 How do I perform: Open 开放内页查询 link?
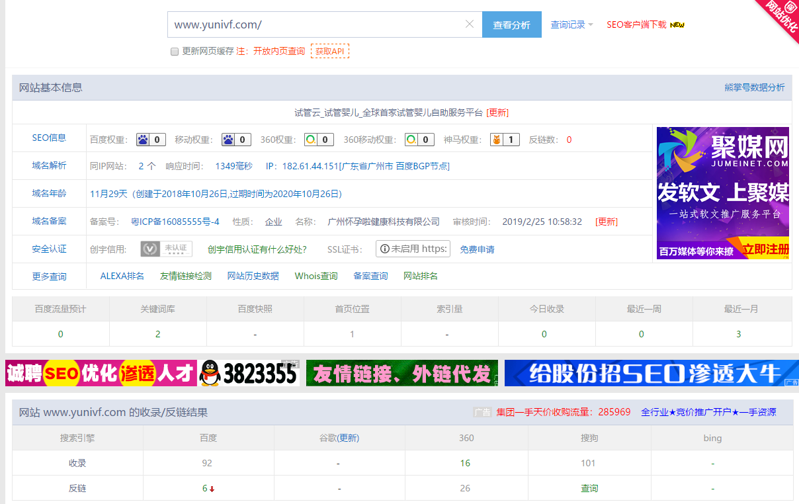click(279, 51)
